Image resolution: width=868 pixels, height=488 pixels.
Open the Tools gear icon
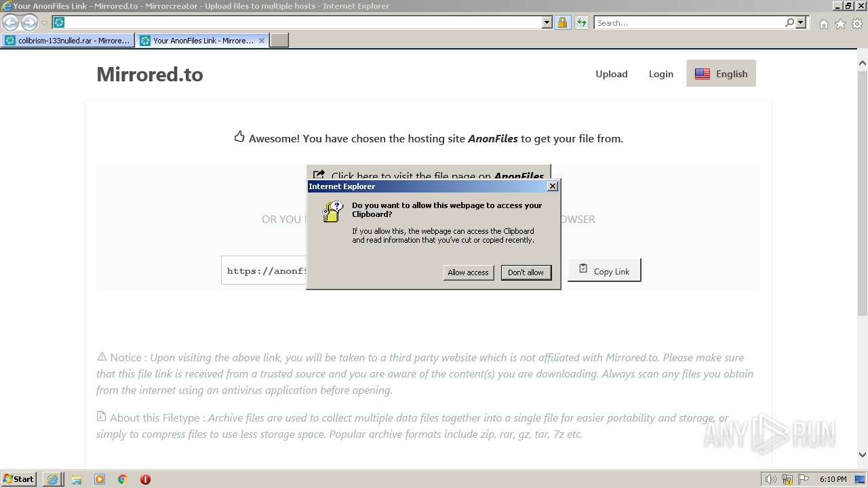[x=857, y=24]
